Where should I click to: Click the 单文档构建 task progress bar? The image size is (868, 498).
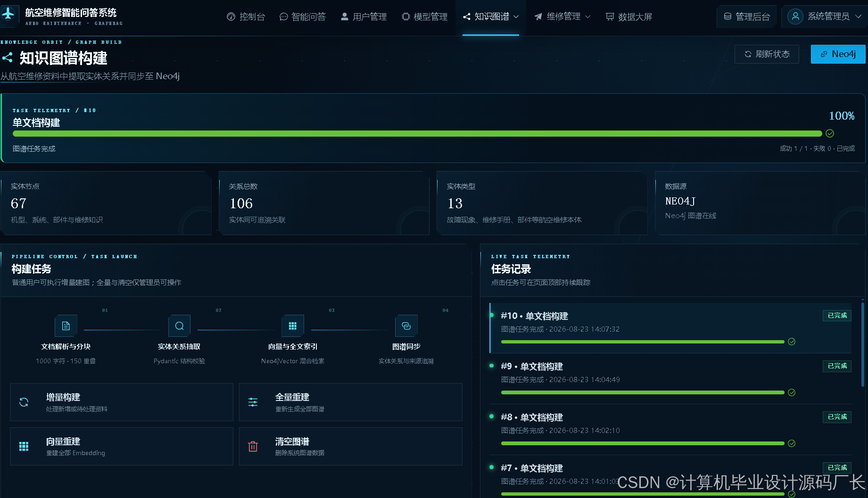417,134
